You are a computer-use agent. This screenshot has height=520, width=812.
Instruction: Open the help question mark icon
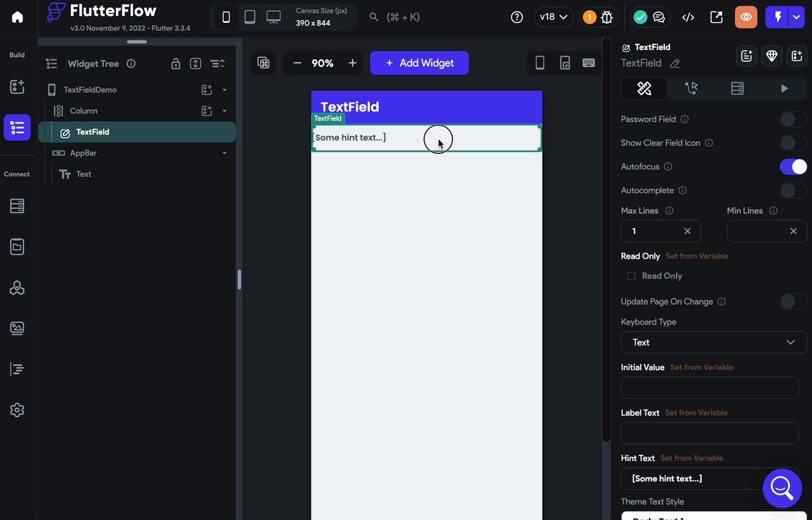[517, 17]
